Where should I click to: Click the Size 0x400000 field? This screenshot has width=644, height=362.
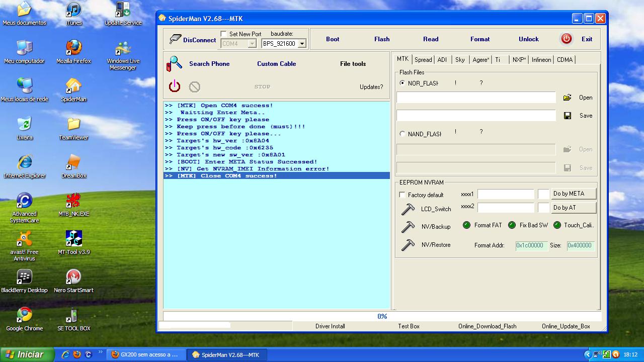(581, 245)
